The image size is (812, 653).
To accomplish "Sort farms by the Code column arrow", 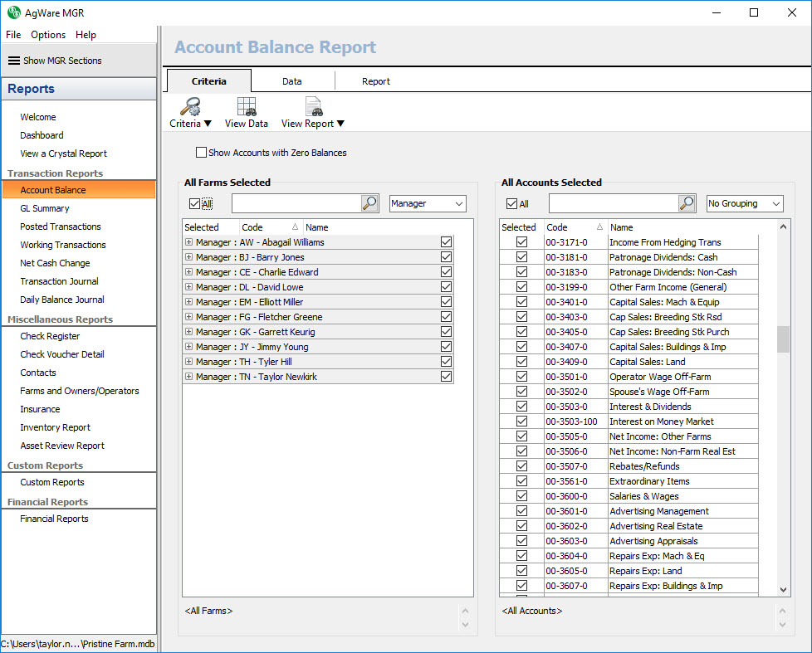I will (x=295, y=227).
